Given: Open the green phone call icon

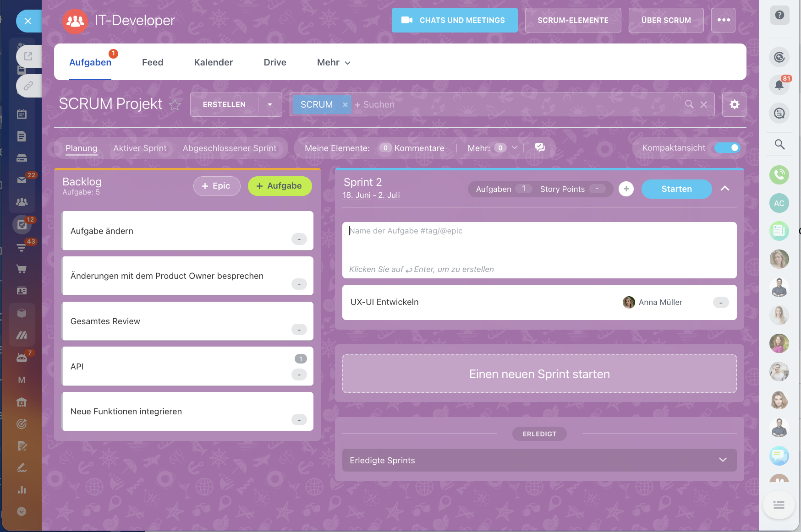Looking at the screenshot, I should [x=779, y=175].
